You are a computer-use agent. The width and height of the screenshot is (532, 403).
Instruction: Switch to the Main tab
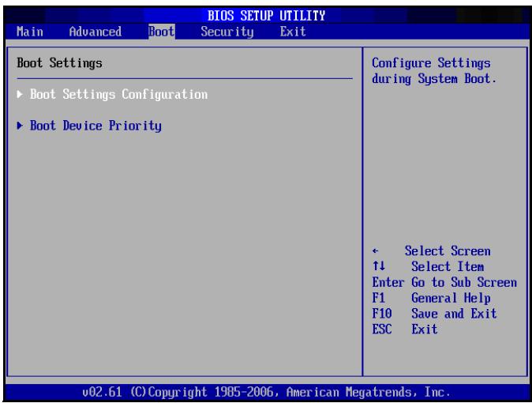tap(30, 32)
